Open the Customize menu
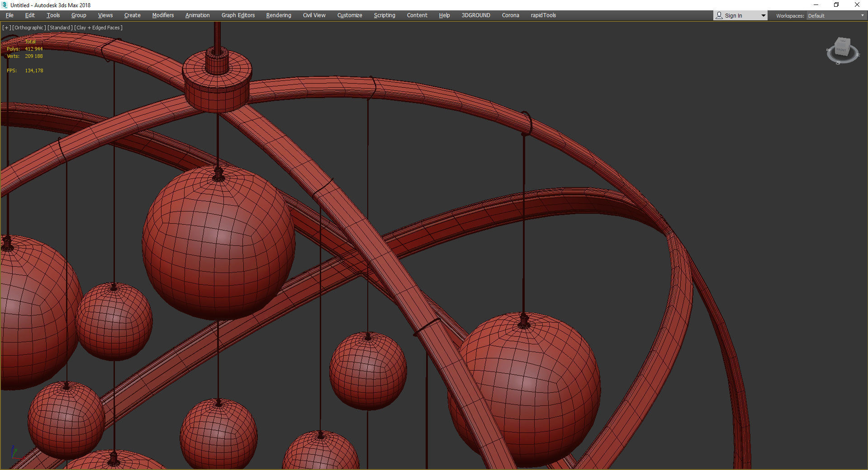The height and width of the screenshot is (470, 868). point(350,15)
